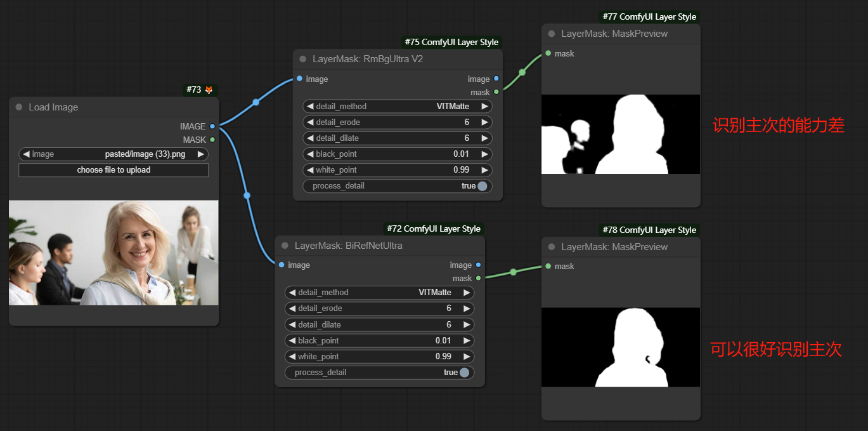This screenshot has width=868, height=431.
Task: Click the mask output port of RmBgUltra V2
Action: point(496,92)
